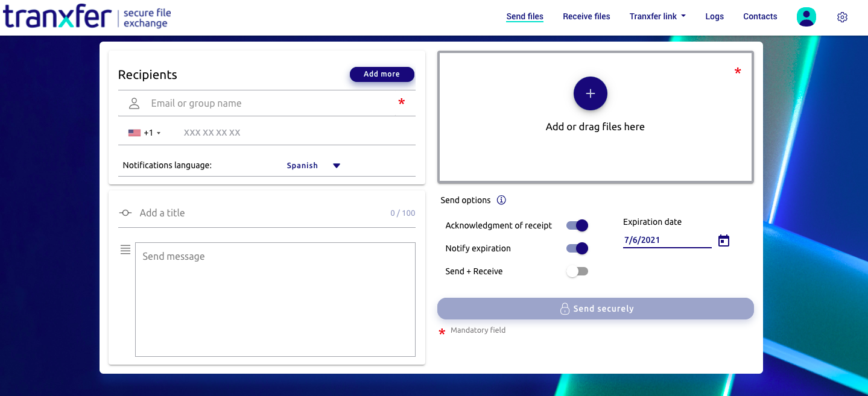Click Add more recipients
Screen dimensions: 868x396
point(381,74)
